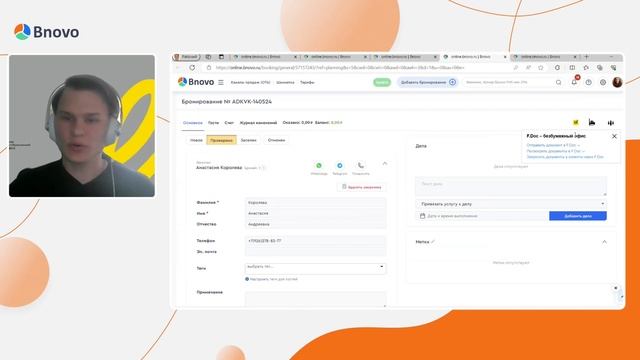Open Настроить теги для гостей link

tap(273, 279)
